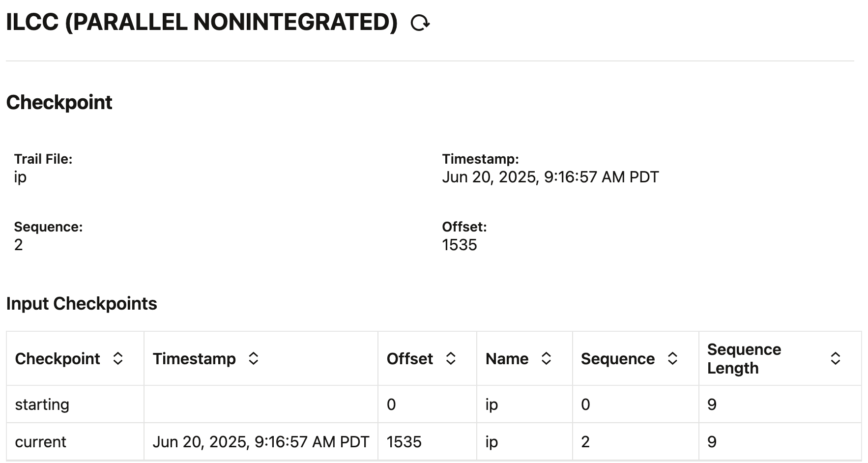Viewport: 868px width, 463px height.
Task: Click the Checkpoint section heading
Action: click(59, 102)
